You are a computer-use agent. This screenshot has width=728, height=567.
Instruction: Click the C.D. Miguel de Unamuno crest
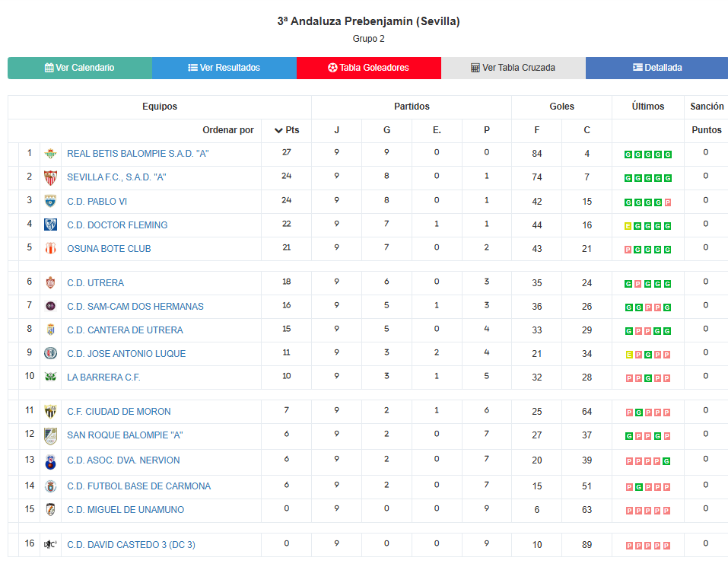coord(51,510)
